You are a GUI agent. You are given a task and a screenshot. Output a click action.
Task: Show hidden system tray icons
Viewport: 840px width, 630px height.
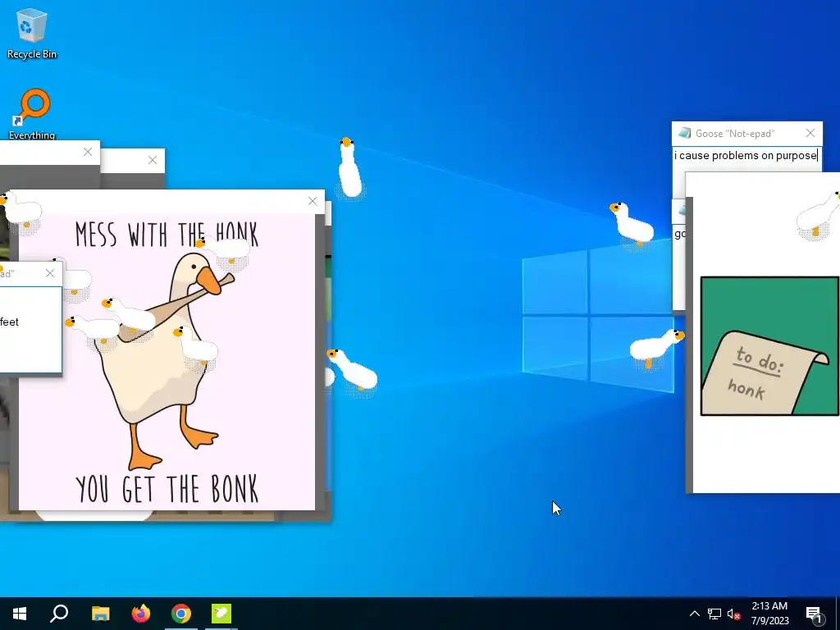[x=694, y=614]
